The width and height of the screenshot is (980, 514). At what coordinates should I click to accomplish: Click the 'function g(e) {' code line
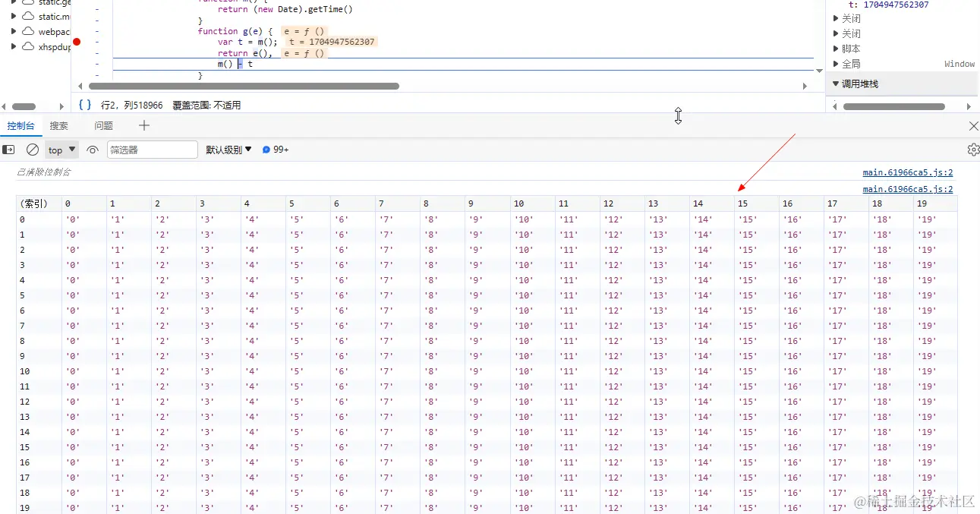235,31
